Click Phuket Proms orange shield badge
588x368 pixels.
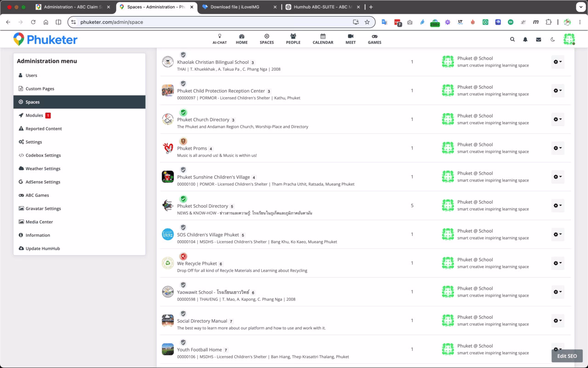183,141
